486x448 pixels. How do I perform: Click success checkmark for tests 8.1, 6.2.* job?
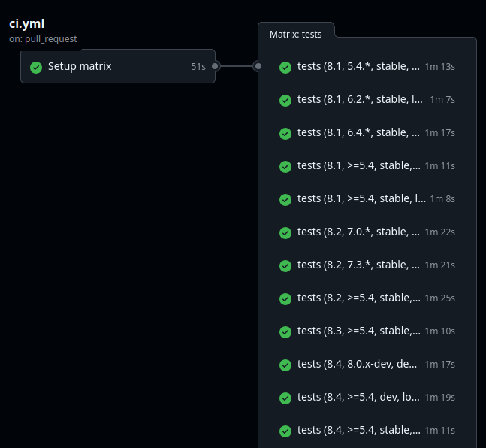285,100
